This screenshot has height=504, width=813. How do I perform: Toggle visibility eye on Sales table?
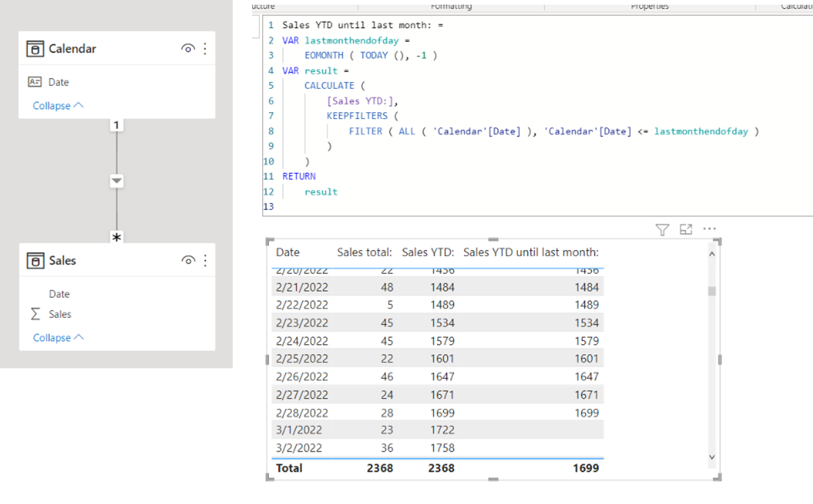pyautogui.click(x=188, y=260)
